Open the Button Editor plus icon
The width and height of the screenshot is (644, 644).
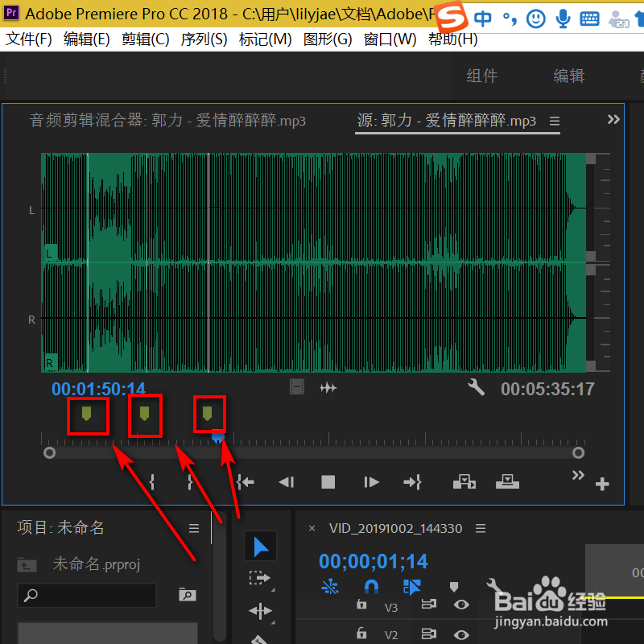(601, 484)
